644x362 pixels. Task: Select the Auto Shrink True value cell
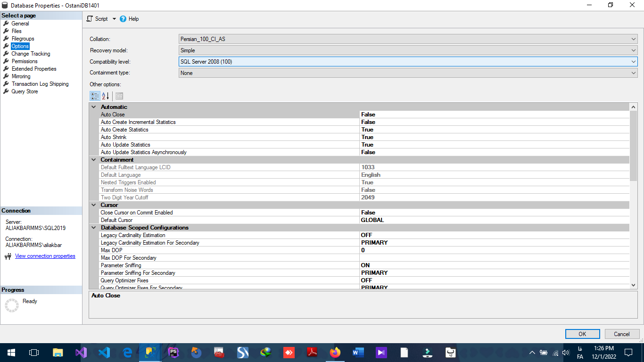pos(495,137)
